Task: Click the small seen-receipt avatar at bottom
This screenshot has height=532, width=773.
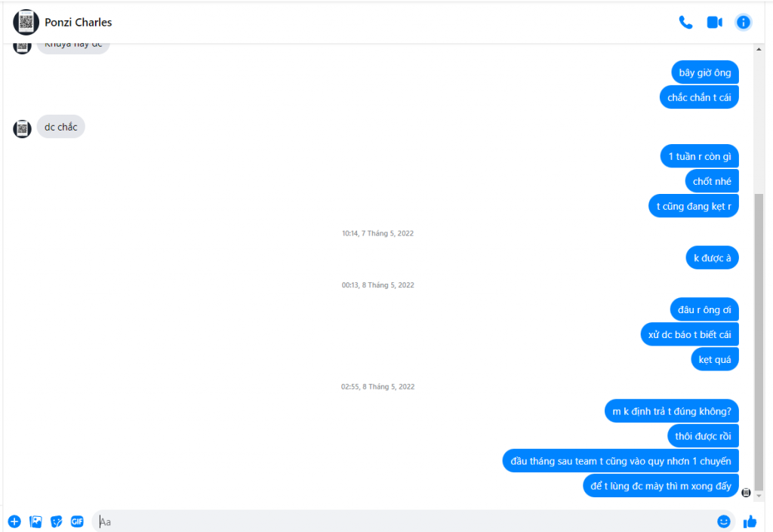Action: click(746, 492)
